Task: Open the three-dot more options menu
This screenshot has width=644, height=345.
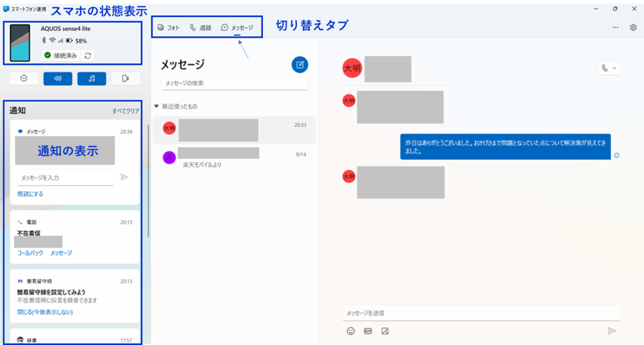Action: point(615,28)
